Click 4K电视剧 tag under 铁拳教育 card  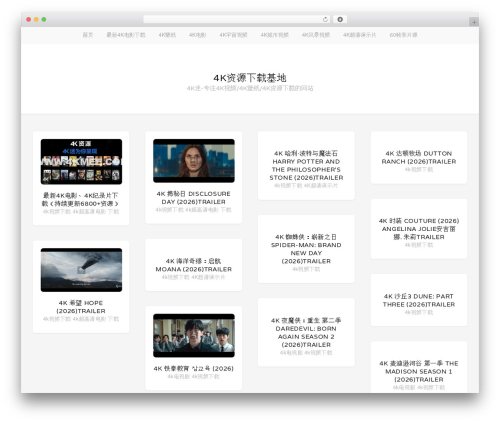178,377
